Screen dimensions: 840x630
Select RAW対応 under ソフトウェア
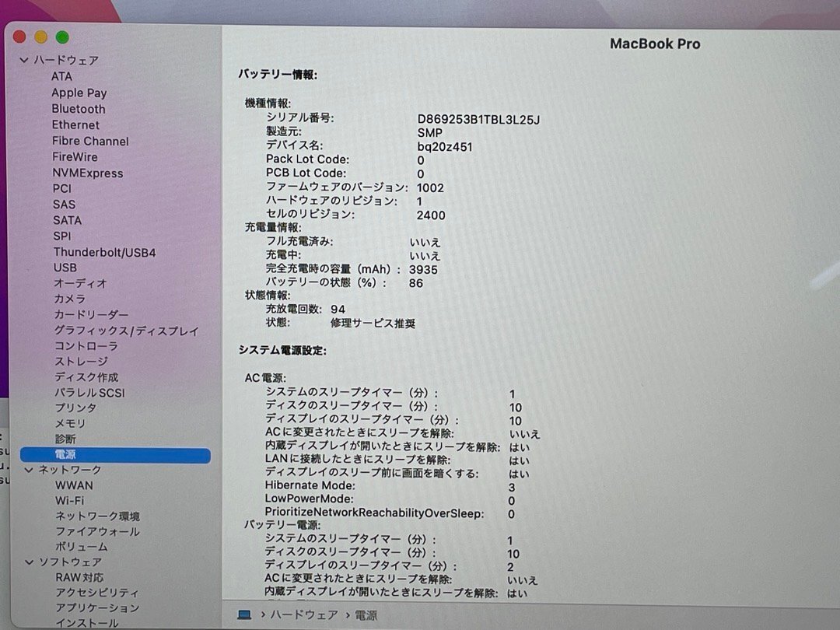coord(79,577)
